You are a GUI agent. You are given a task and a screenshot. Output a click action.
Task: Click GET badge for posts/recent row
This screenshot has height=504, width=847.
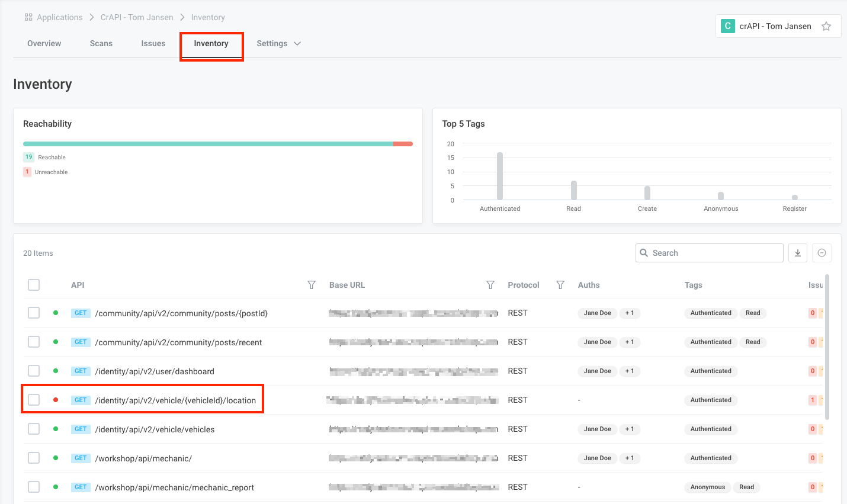pos(81,342)
